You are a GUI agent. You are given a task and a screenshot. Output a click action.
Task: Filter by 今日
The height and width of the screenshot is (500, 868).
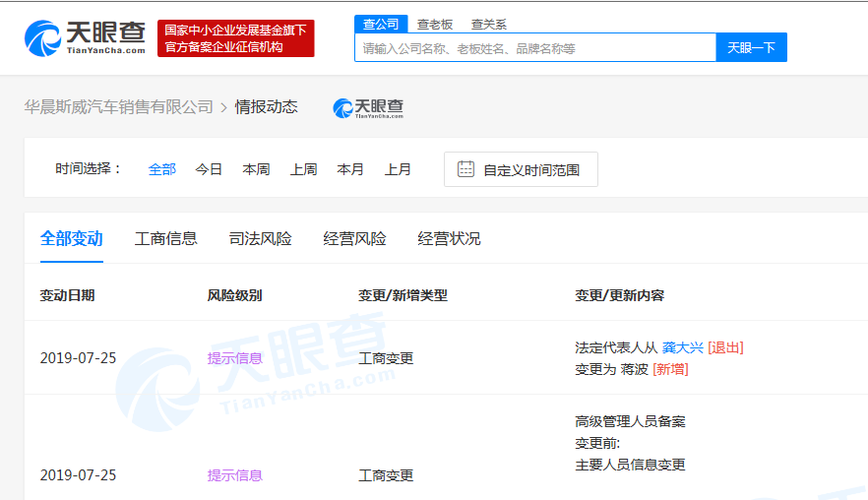click(209, 169)
